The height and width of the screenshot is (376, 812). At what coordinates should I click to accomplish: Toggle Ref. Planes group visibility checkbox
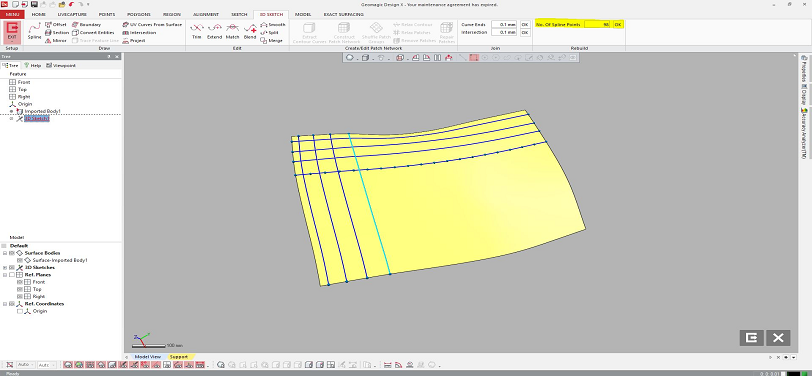[x=12, y=275]
